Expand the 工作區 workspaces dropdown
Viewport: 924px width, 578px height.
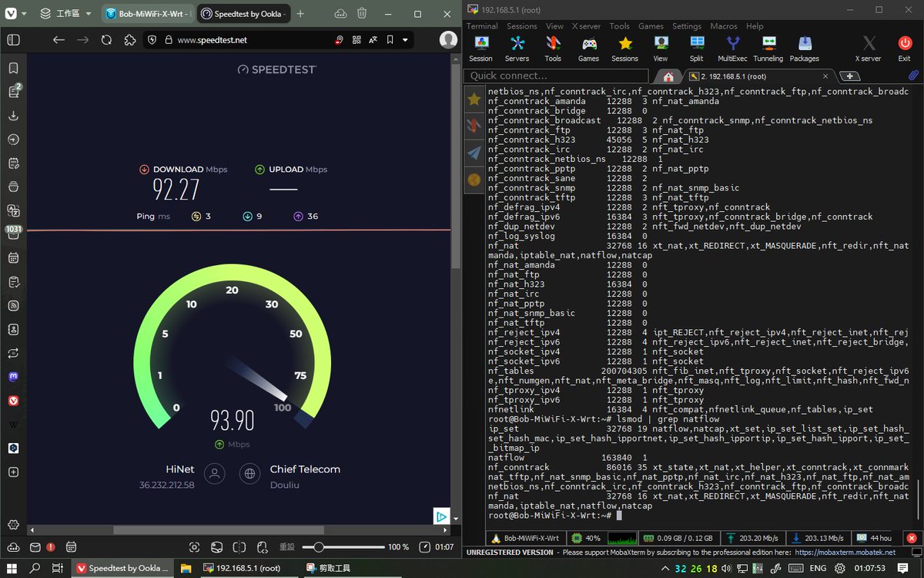click(x=66, y=14)
